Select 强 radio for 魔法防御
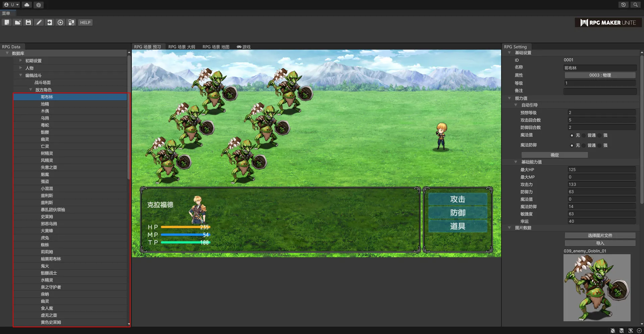The width and height of the screenshot is (644, 334). [600, 146]
